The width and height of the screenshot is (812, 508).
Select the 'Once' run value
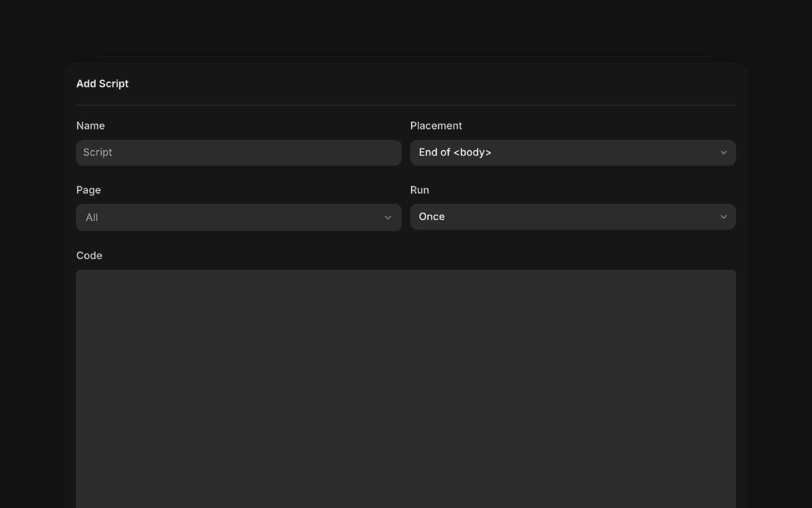tap(431, 216)
